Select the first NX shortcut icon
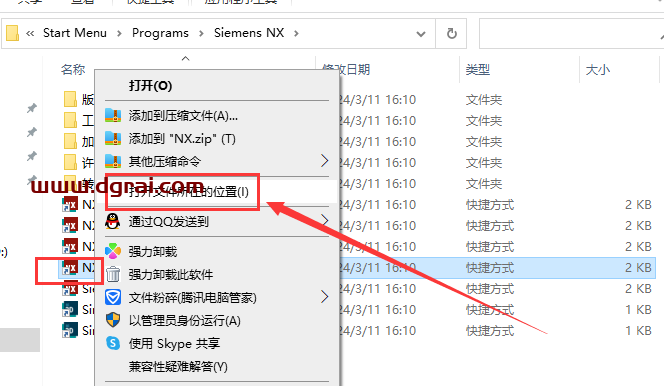 pos(70,204)
